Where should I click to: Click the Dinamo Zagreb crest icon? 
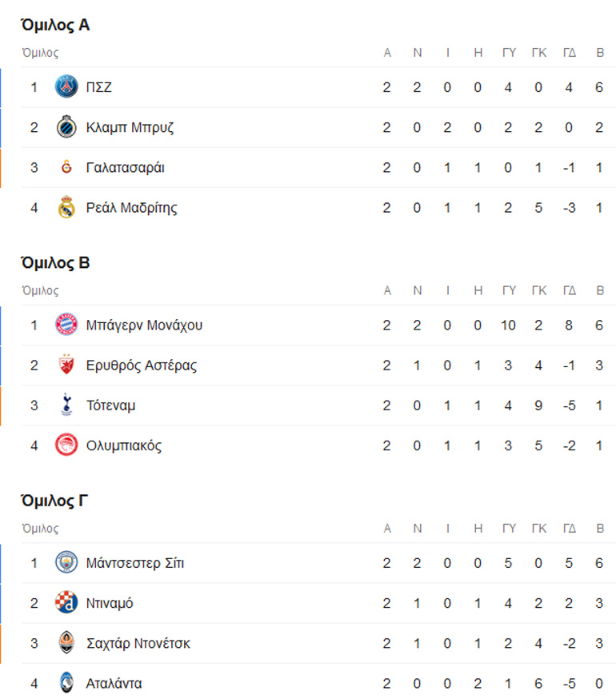(x=66, y=603)
